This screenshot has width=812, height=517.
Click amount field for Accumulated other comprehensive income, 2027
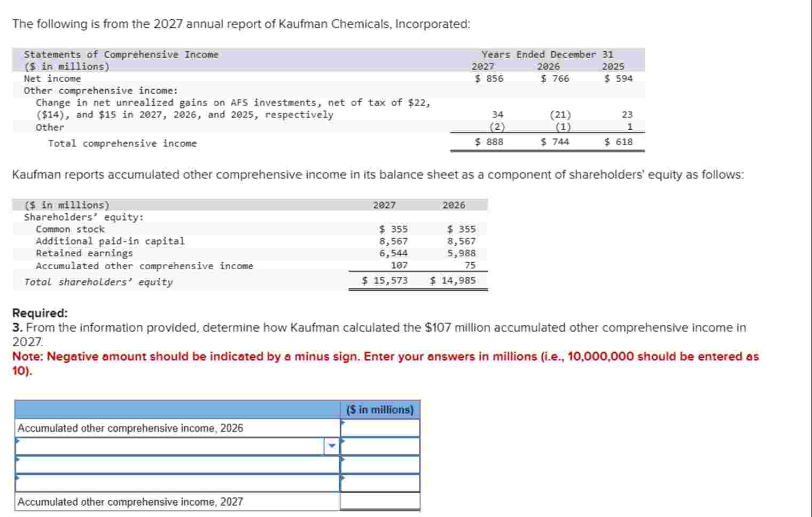[x=380, y=502]
